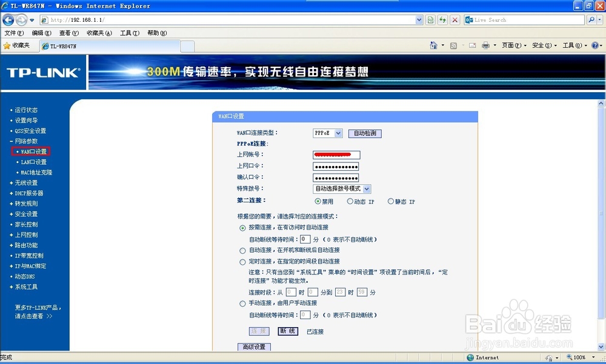Open the browser home page icon

[435, 45]
